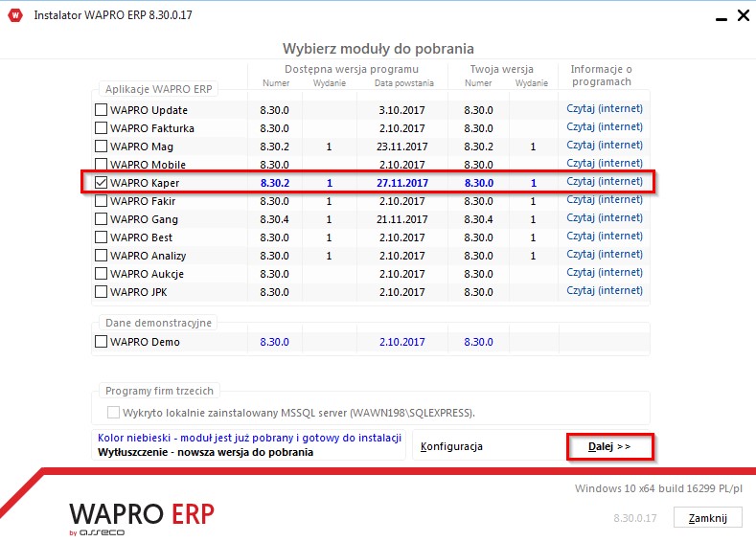Viewport: 756px width, 542px height.
Task: Open Czytaj (internet) link for WAPRO Mobile
Action: 605,164
